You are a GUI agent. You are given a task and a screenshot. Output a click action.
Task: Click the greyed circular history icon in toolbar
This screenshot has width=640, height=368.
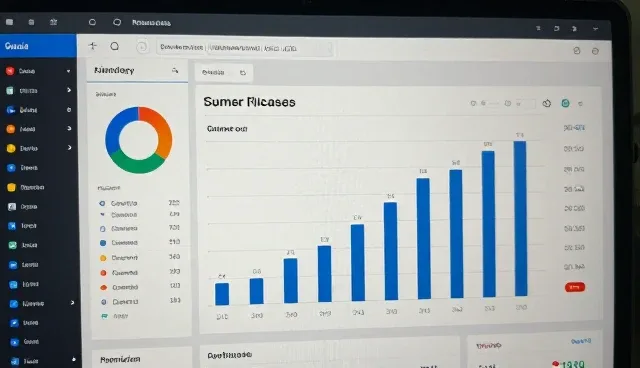(x=142, y=47)
